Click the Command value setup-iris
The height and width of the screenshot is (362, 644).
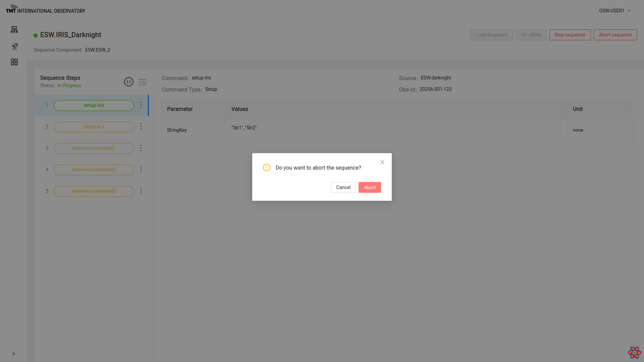point(201,78)
